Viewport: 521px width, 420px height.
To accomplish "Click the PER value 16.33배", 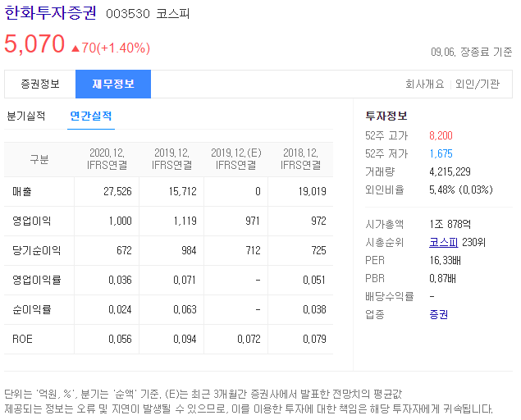I will (x=445, y=260).
